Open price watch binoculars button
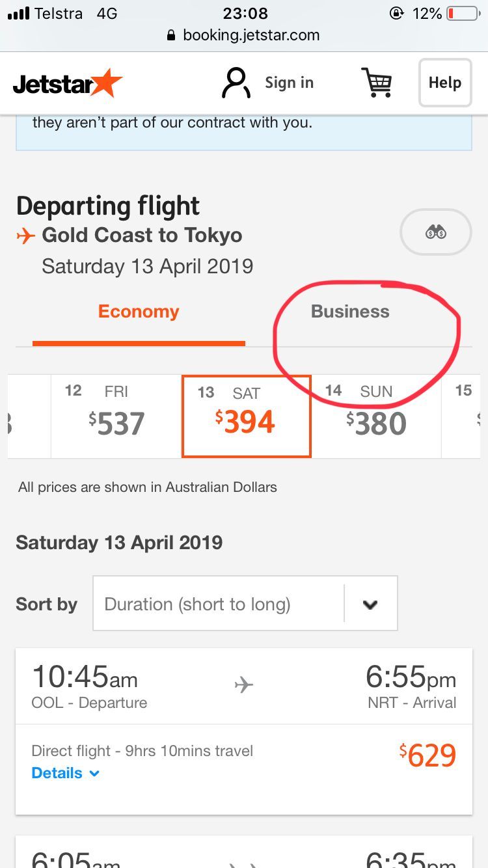This screenshot has height=868, width=488. (x=435, y=232)
